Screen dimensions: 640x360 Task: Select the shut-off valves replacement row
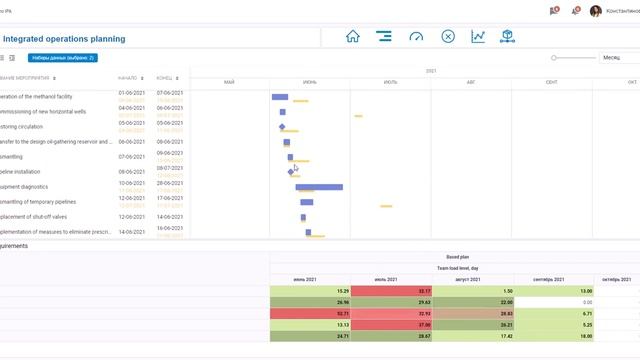(x=94, y=217)
